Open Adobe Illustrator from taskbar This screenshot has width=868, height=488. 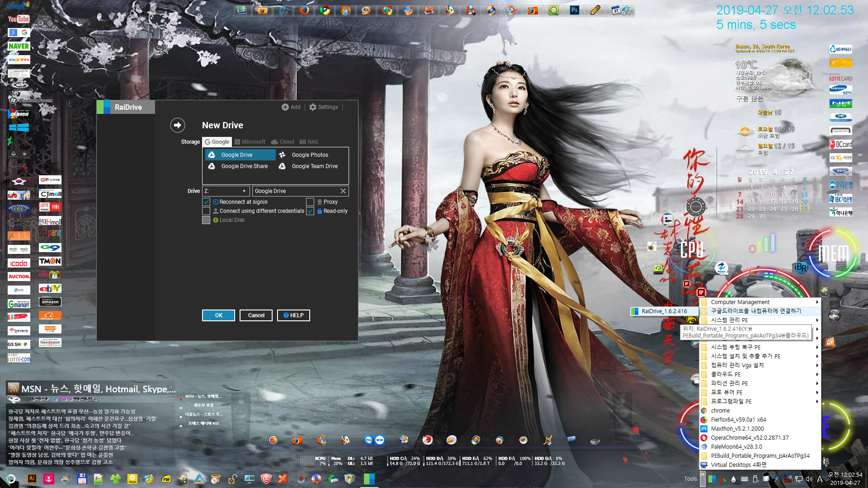[x=32, y=479]
